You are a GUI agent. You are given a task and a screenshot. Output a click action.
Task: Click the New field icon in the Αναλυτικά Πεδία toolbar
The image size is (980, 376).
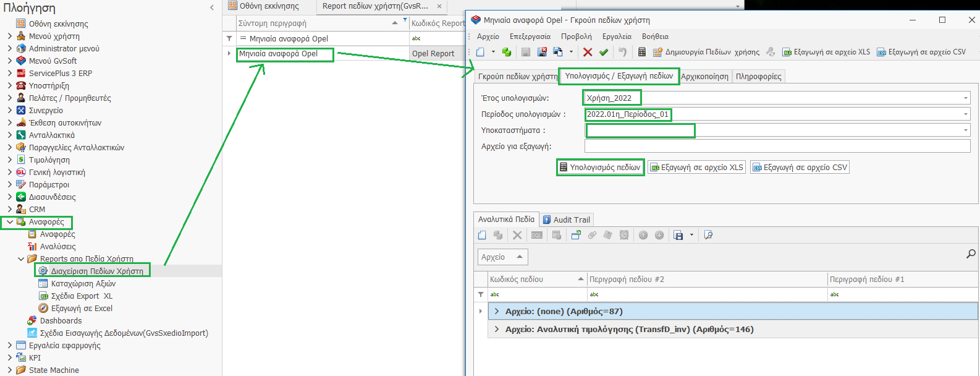click(482, 235)
